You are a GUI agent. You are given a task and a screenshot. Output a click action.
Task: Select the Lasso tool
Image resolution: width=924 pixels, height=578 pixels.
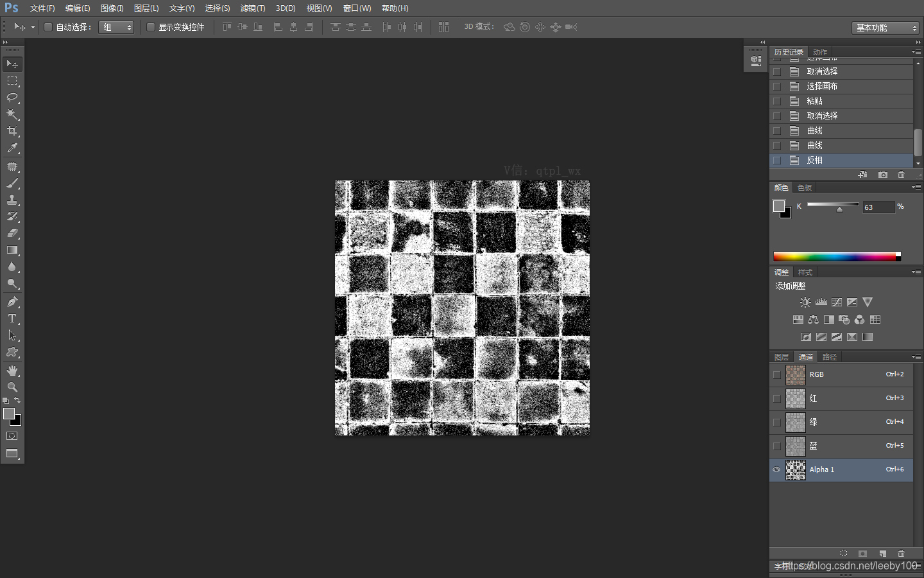click(12, 98)
